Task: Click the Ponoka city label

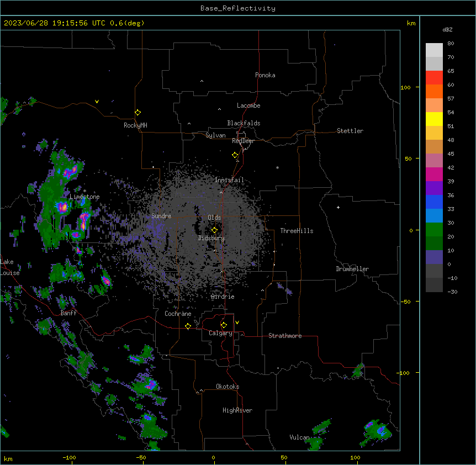Action: [x=265, y=75]
